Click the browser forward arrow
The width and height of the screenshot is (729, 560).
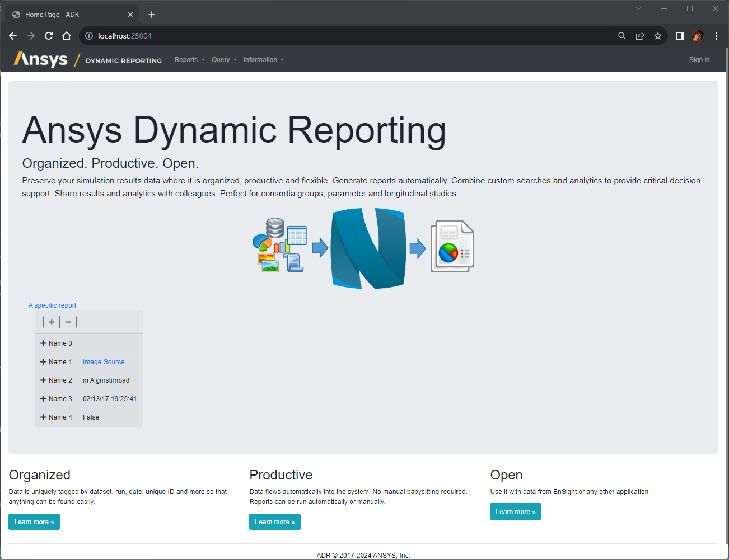tap(31, 36)
